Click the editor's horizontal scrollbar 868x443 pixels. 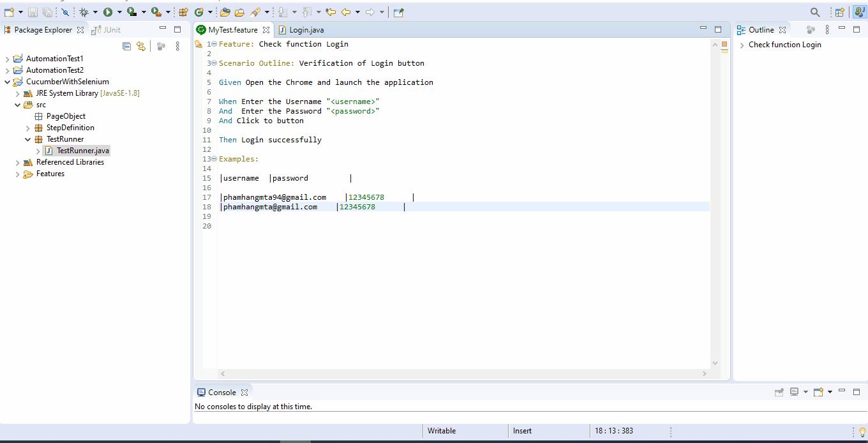[463, 373]
